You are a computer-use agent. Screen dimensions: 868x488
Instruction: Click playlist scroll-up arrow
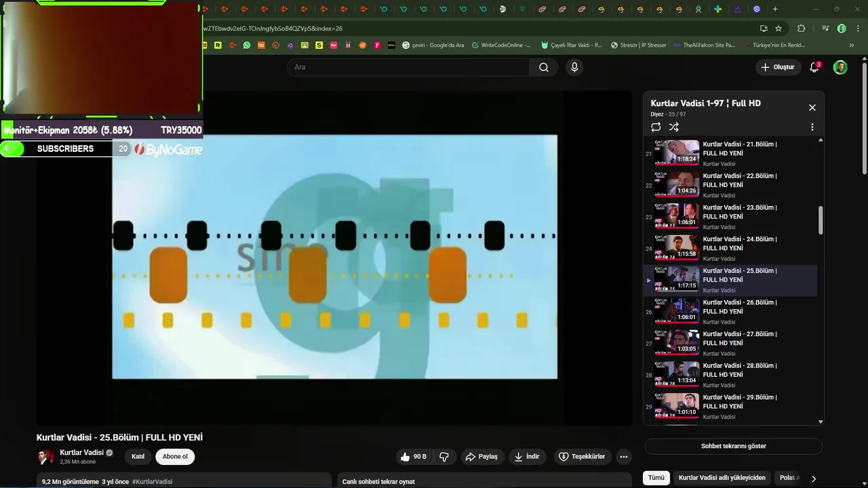coord(821,140)
